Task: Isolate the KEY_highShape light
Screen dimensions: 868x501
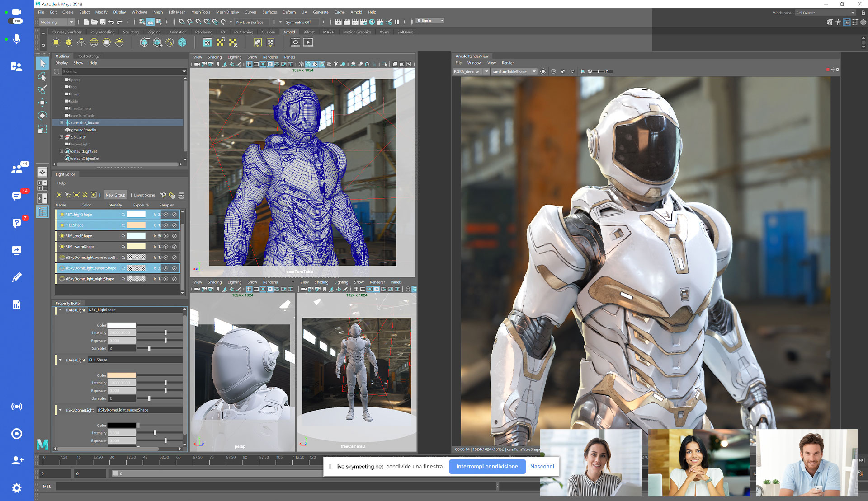Action: 166,215
